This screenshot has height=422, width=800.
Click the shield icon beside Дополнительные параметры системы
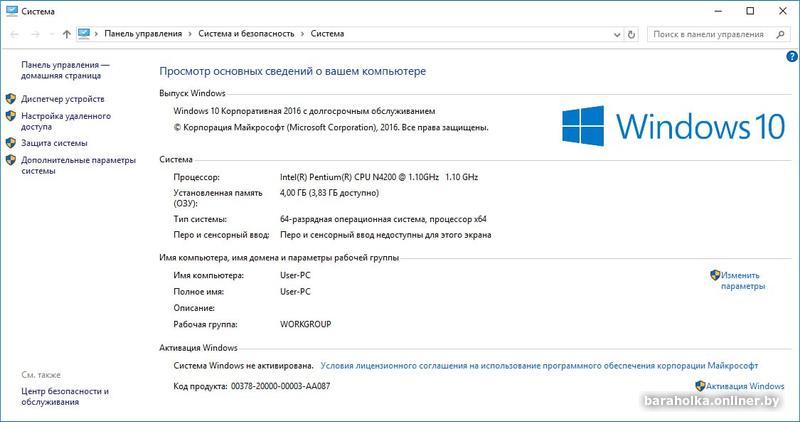(x=11, y=160)
